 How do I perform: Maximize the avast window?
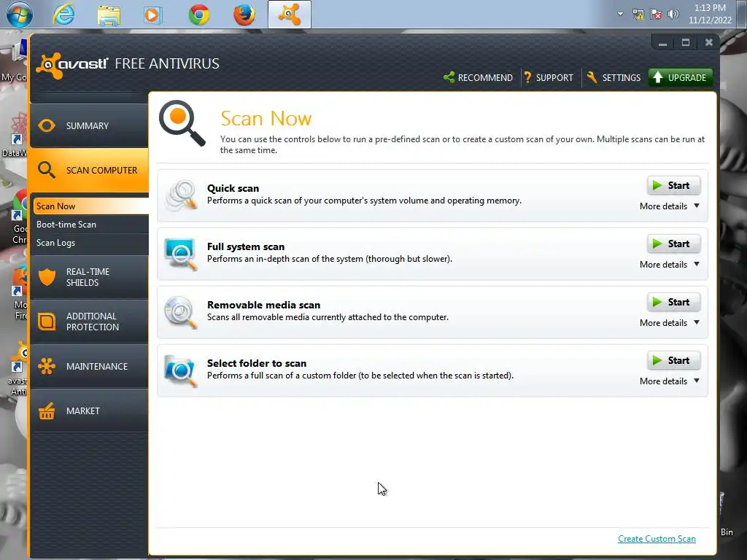(686, 42)
